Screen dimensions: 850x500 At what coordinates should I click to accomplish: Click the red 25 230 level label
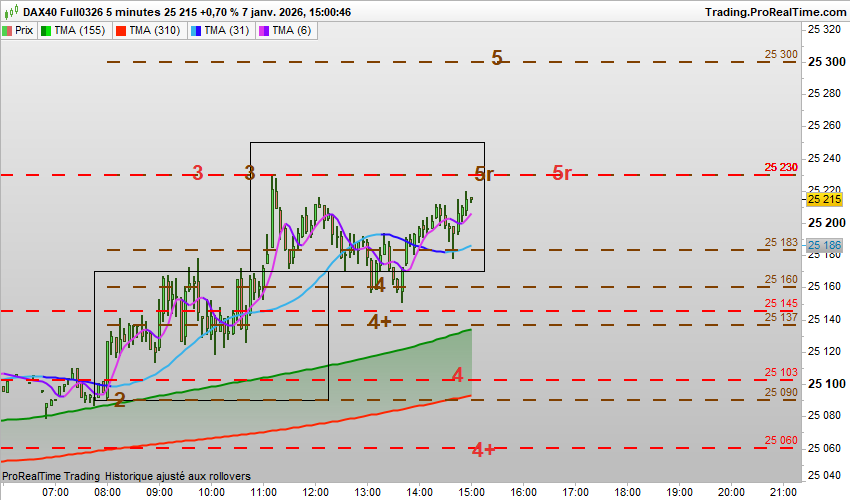pyautogui.click(x=781, y=167)
